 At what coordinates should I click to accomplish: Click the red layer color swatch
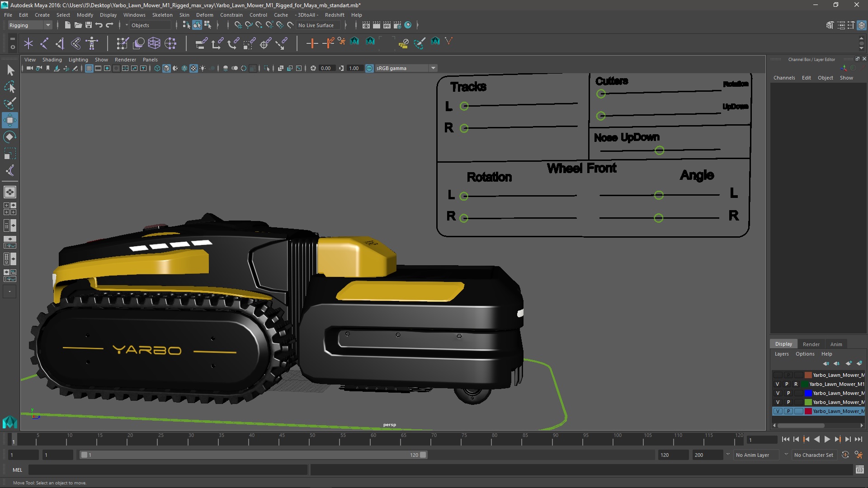(x=808, y=411)
